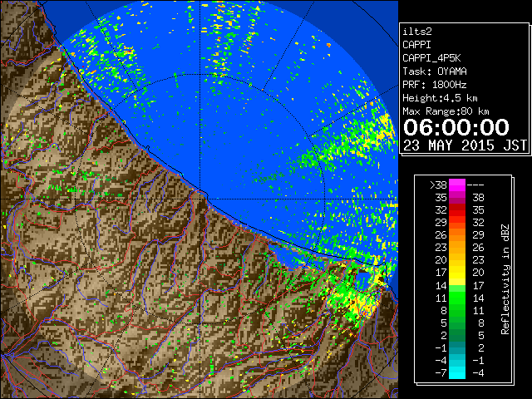Viewport: 532px width, 399px height.
Task: Click the 'PRF: 1800Hz' line
Action: [435, 85]
